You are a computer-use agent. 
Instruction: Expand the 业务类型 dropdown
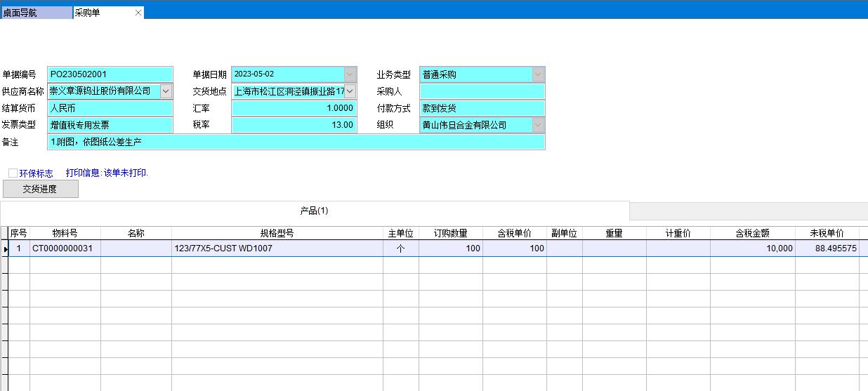tap(538, 74)
